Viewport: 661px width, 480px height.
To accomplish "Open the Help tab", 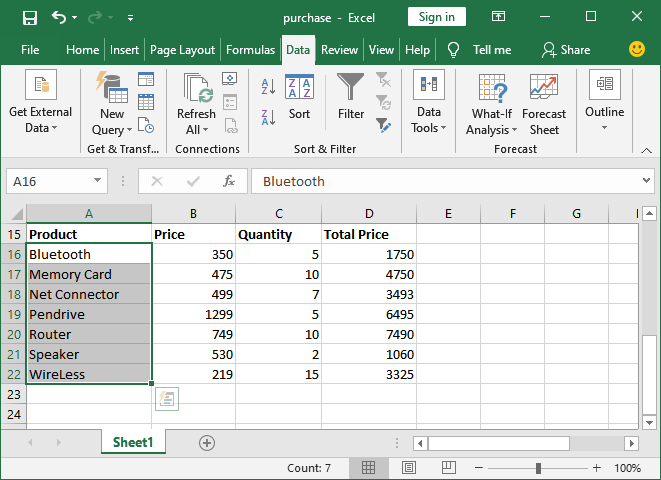I will (417, 50).
